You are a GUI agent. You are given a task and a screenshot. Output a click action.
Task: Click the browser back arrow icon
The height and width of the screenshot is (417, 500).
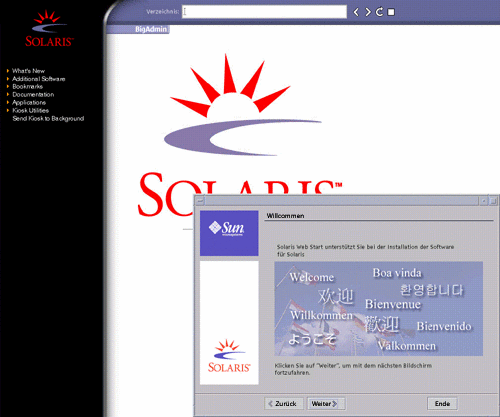[x=356, y=12]
